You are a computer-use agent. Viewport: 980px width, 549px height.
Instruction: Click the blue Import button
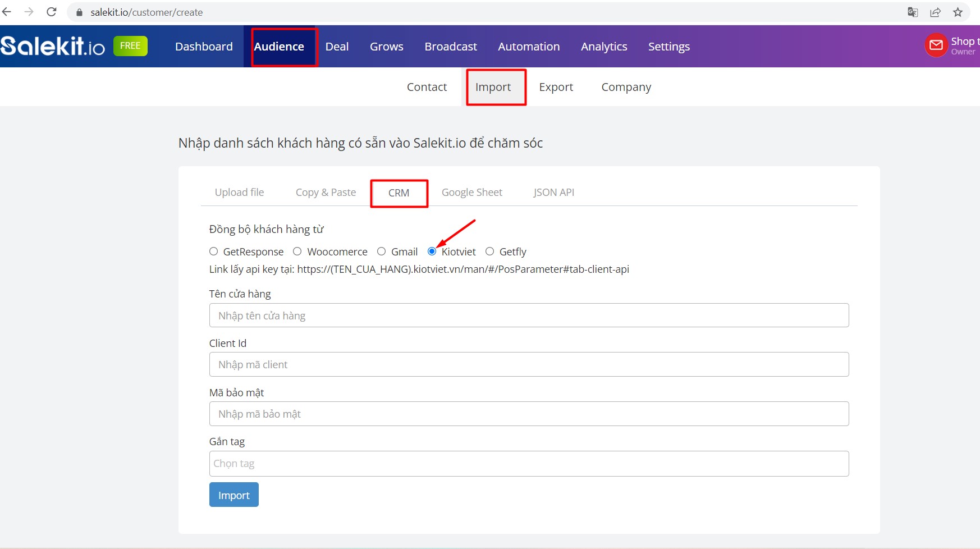[x=234, y=495]
